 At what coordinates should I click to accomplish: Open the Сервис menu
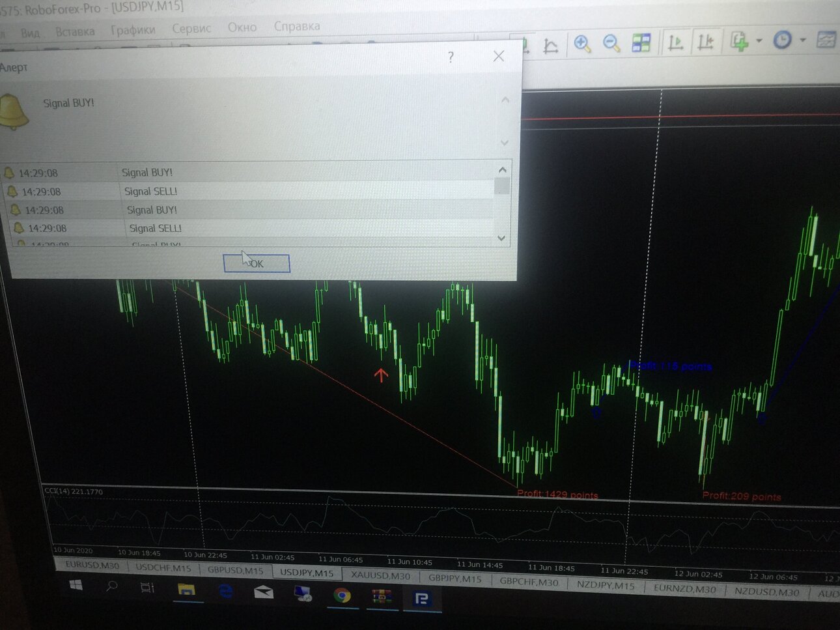(x=191, y=29)
